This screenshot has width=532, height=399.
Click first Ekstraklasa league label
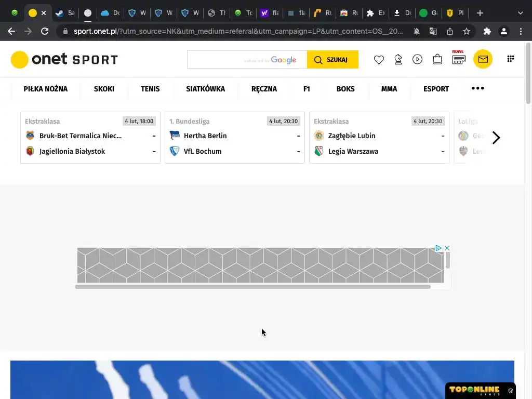pos(43,121)
